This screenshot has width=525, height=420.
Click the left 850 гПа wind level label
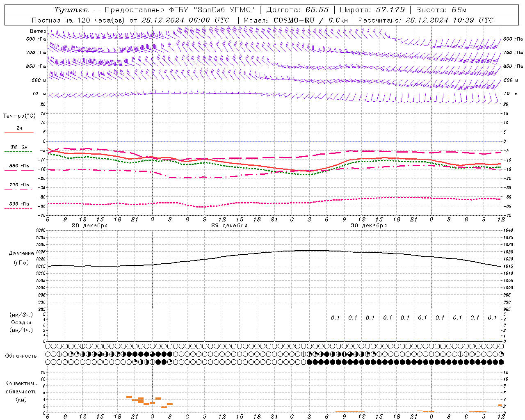point(36,66)
